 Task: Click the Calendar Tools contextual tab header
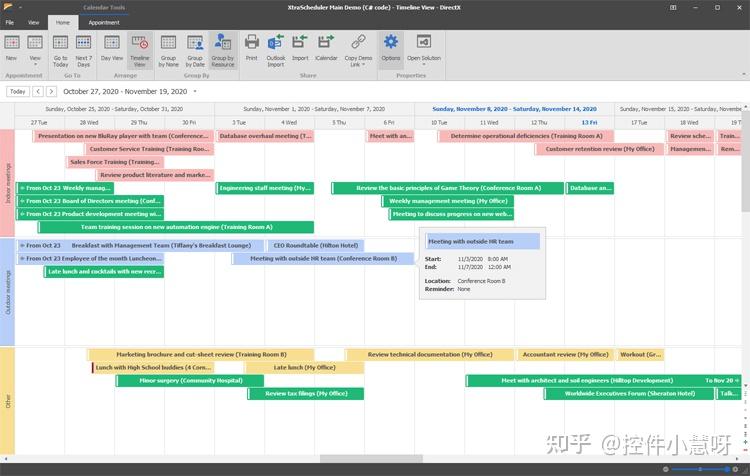pyautogui.click(x=104, y=7)
